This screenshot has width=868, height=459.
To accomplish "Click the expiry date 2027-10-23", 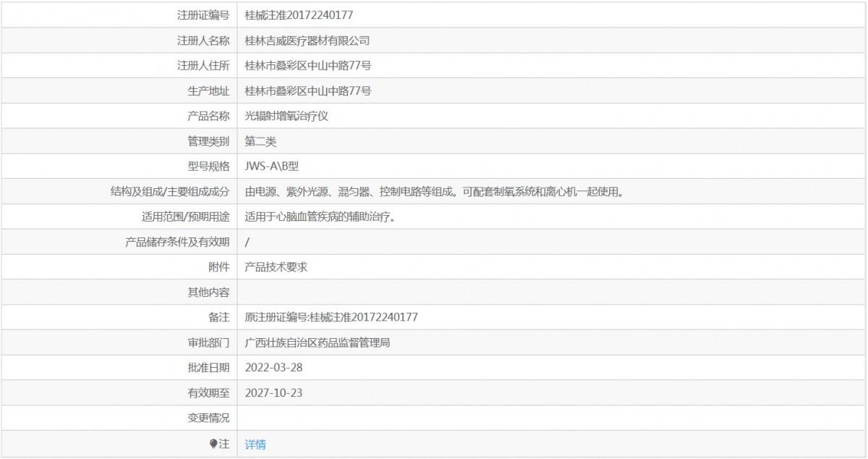I will [274, 392].
